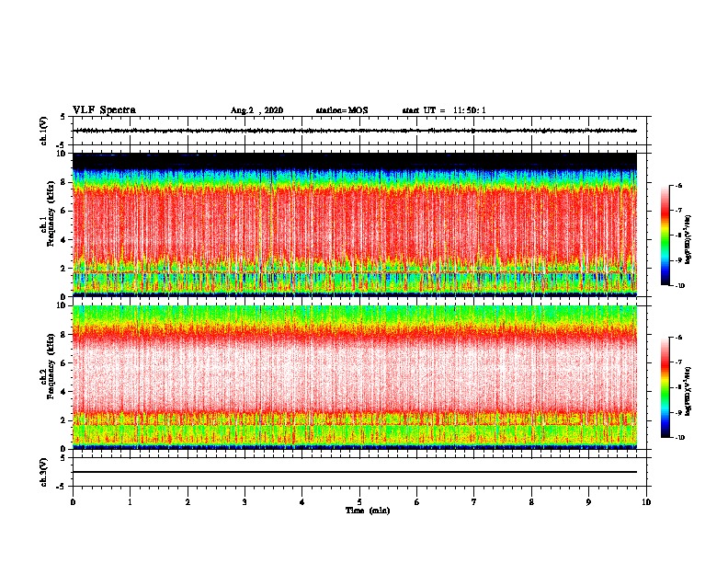Click the ch.2 spectrogram panel
This screenshot has height=563, width=728.
[355, 377]
